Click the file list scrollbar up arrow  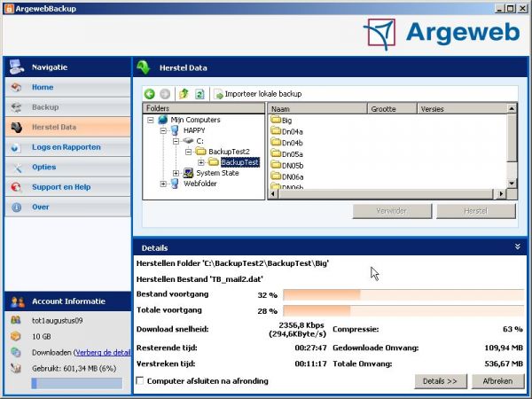coord(512,108)
